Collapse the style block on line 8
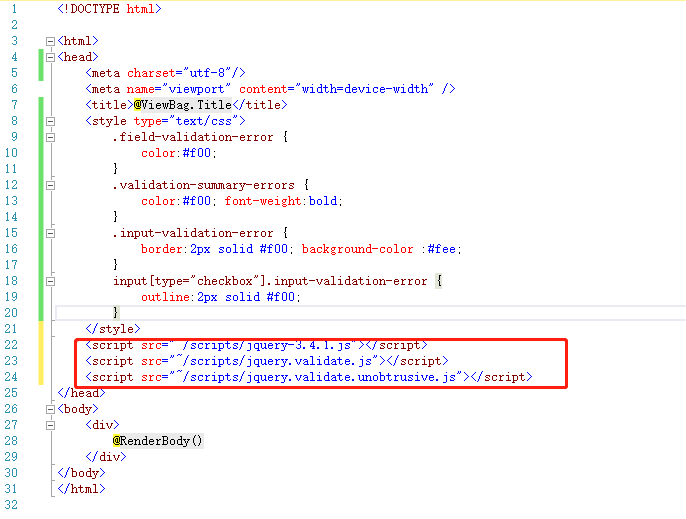 coord(50,122)
